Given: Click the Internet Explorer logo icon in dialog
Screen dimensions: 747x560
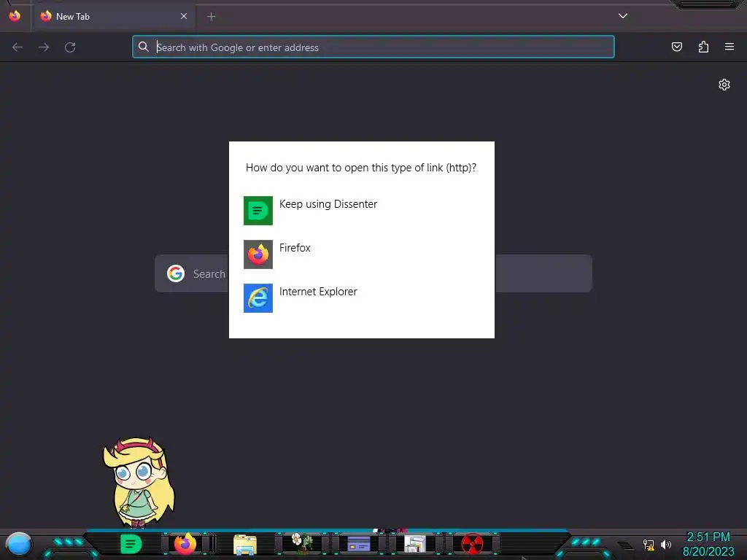Looking at the screenshot, I should (258, 298).
